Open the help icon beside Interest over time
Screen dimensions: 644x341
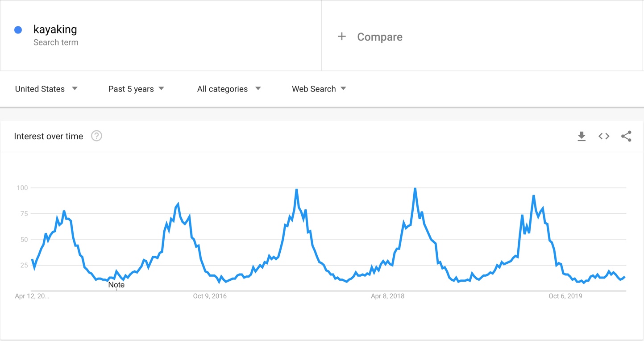coord(96,136)
